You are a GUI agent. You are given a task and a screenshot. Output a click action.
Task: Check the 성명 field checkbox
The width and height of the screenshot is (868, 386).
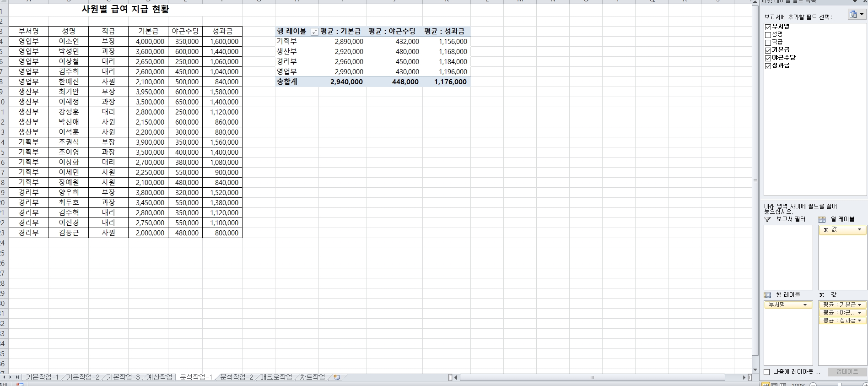(x=768, y=35)
